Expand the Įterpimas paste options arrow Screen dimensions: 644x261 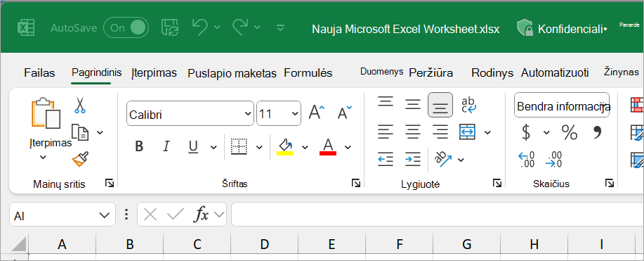click(x=43, y=157)
